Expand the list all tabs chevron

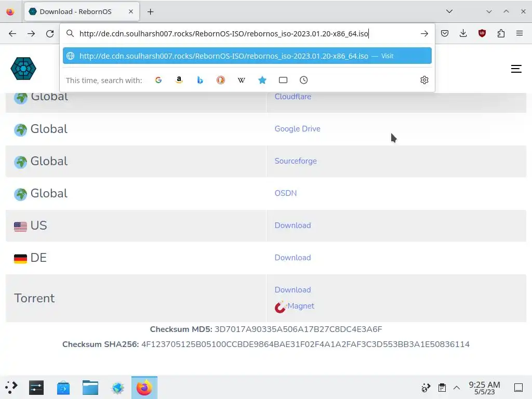tap(449, 11)
